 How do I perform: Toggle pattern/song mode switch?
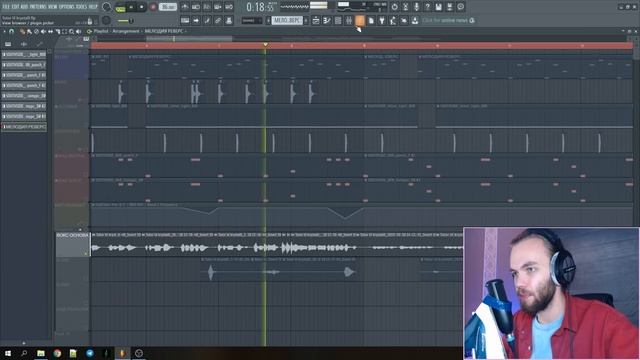tap(120, 7)
